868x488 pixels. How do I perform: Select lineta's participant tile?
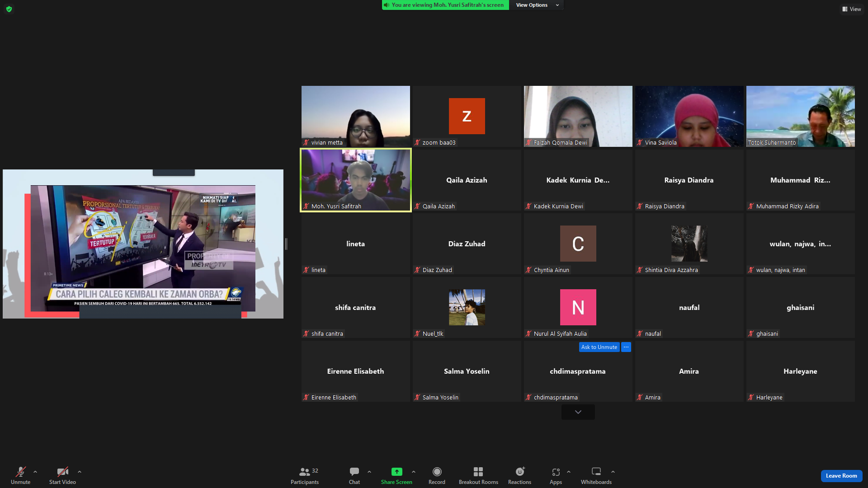(x=356, y=244)
